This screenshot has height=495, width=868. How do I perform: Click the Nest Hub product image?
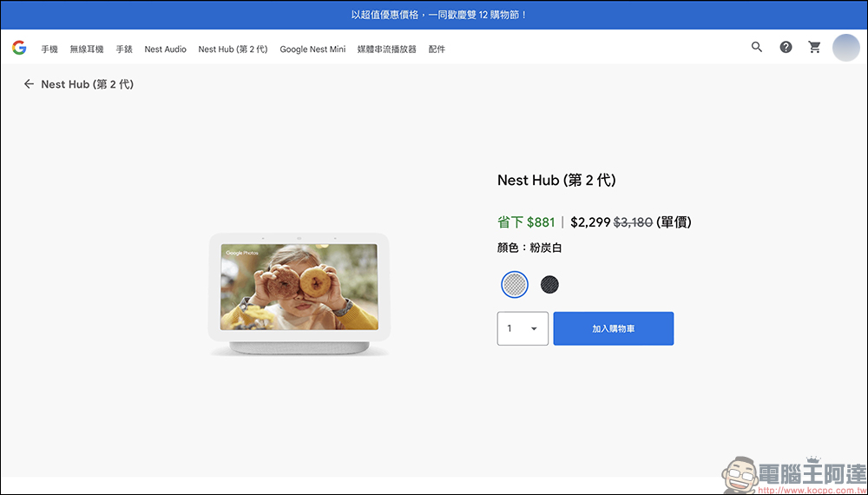click(x=299, y=294)
